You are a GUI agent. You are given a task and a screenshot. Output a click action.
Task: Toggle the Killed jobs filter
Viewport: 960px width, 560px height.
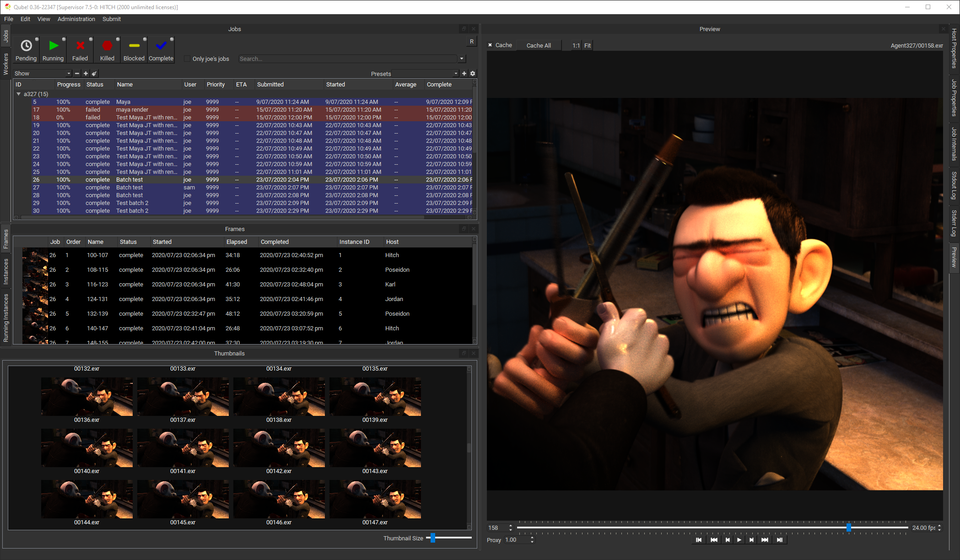point(107,50)
